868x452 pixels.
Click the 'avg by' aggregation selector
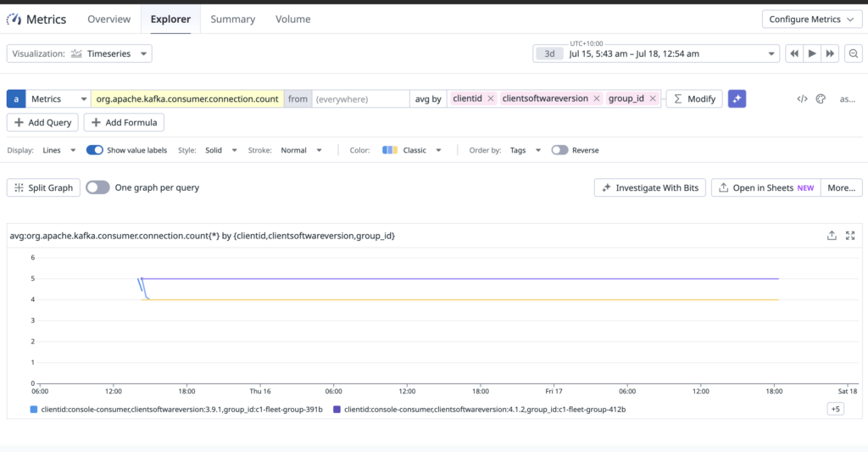428,98
